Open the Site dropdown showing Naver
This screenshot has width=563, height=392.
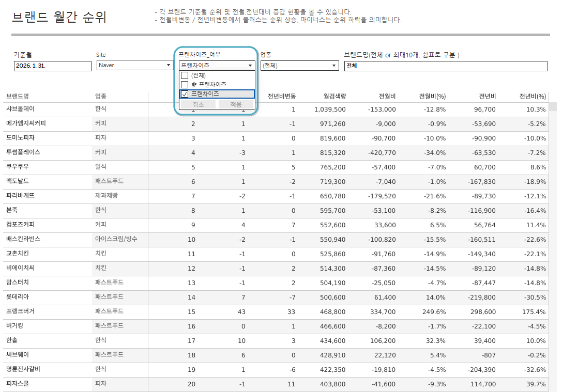(135, 66)
